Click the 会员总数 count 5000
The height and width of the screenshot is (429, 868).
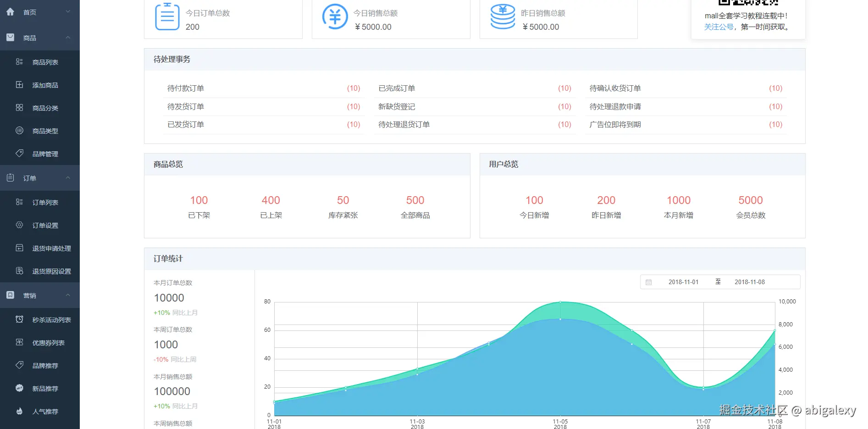tap(751, 200)
